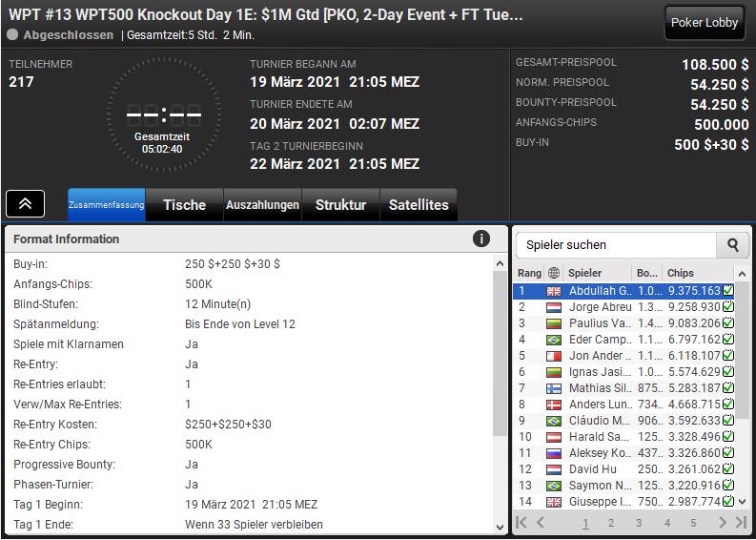This screenshot has width=756, height=540.
Task: Click the green check for Anders Lun.. row
Action: coord(728,405)
